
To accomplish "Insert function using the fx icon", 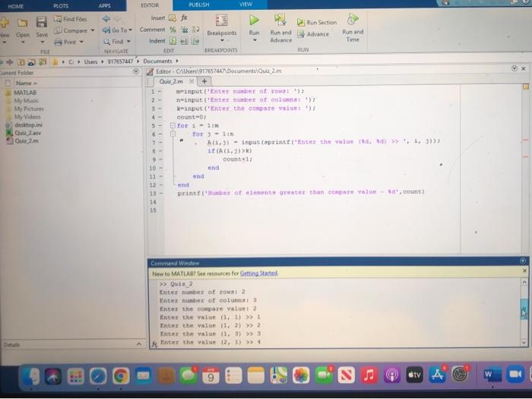I will click(184, 17).
